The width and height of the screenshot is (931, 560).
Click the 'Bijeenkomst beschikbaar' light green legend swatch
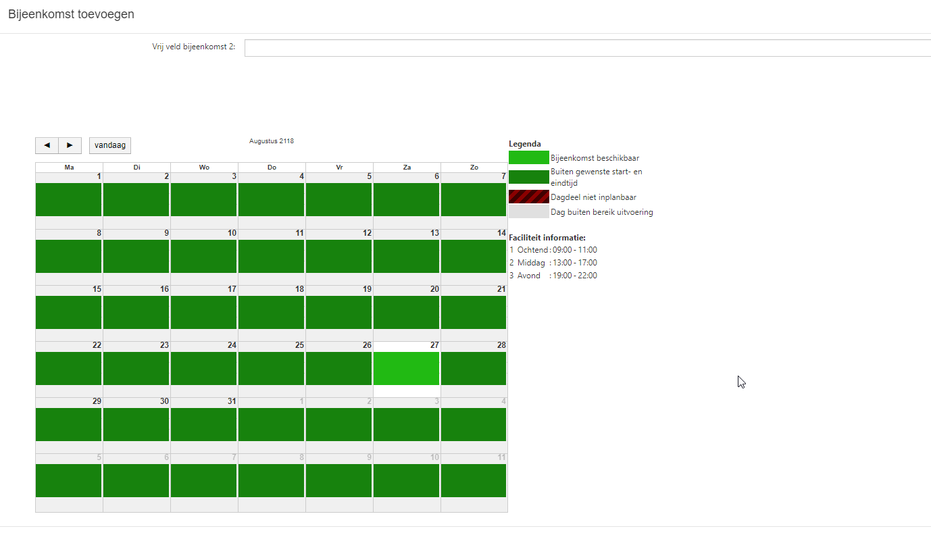coord(528,157)
